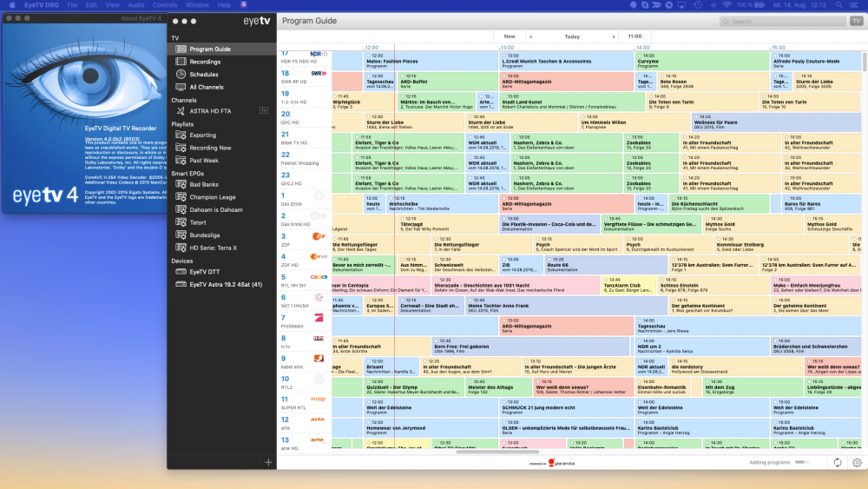868x489 pixels.
Task: Toggle record for Rote Rosen at 14:10
Action: (662, 76)
